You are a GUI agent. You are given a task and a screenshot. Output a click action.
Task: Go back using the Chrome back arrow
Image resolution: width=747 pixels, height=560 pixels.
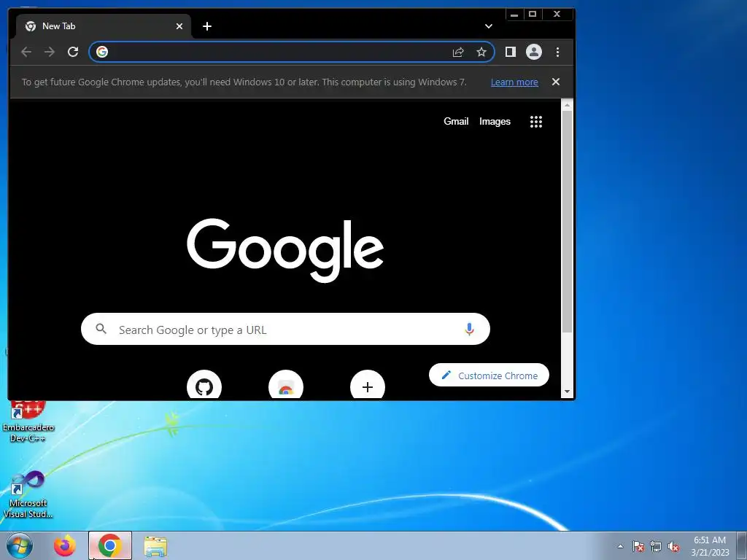(26, 52)
